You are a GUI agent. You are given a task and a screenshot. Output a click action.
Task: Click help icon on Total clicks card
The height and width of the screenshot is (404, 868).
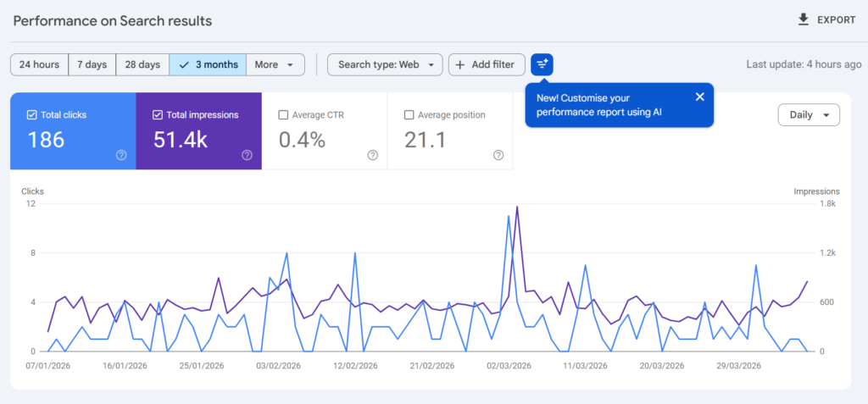pos(121,155)
